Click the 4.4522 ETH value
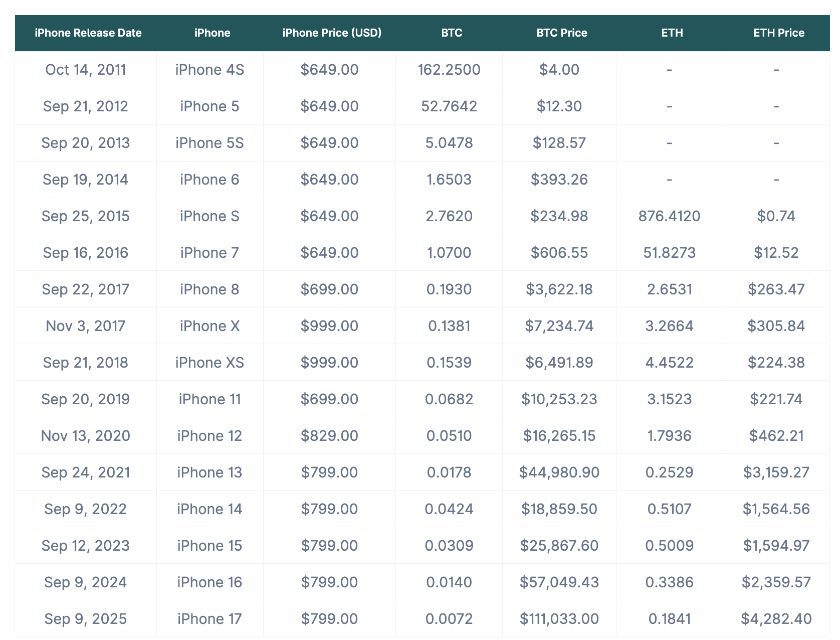The image size is (840, 640). (670, 363)
